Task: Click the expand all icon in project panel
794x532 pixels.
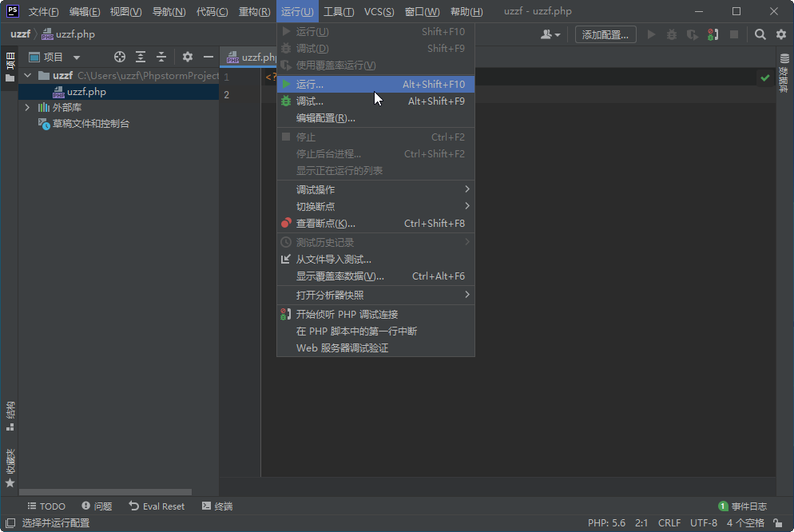Action: click(141, 57)
